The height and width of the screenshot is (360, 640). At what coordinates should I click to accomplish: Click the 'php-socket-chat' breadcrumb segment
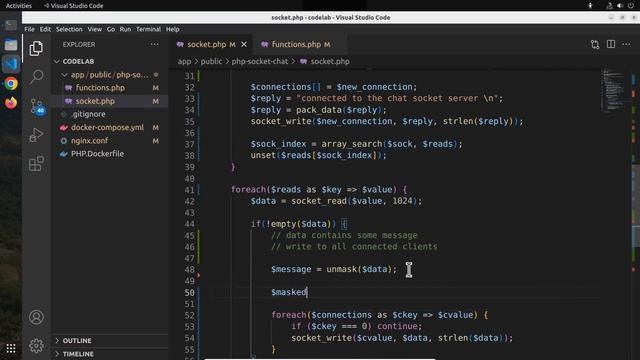click(x=260, y=61)
